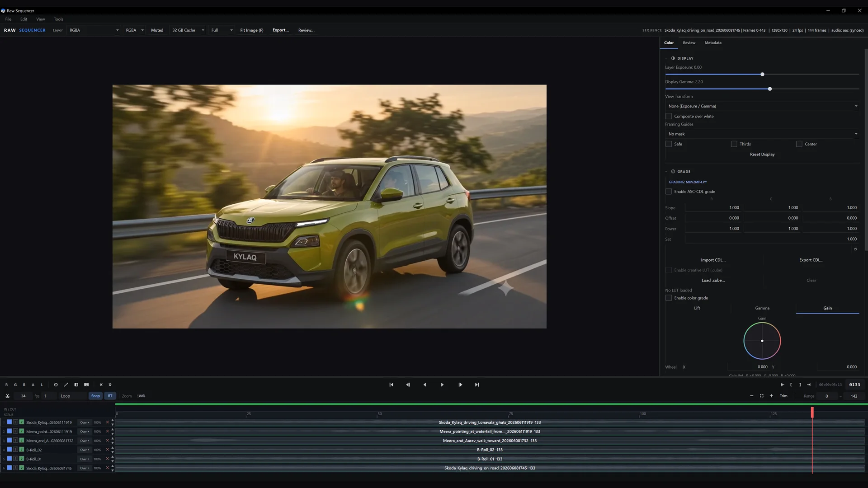
Task: Enable ASC-CDL grade checkbox
Action: pos(669,192)
